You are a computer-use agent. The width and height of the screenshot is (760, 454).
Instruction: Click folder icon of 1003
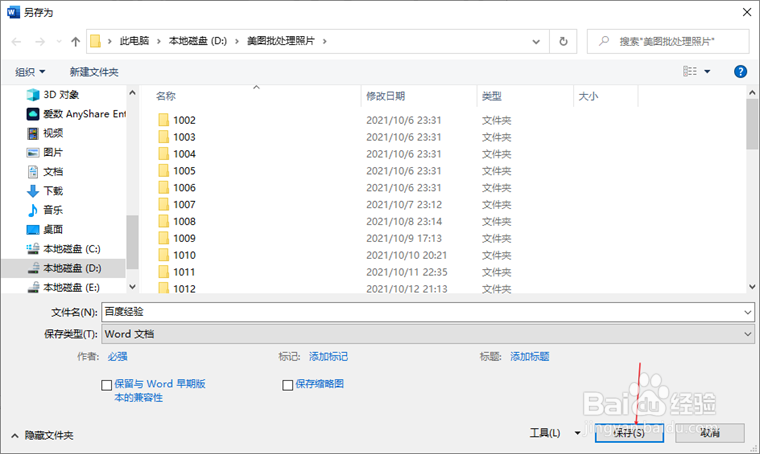pyautogui.click(x=163, y=137)
